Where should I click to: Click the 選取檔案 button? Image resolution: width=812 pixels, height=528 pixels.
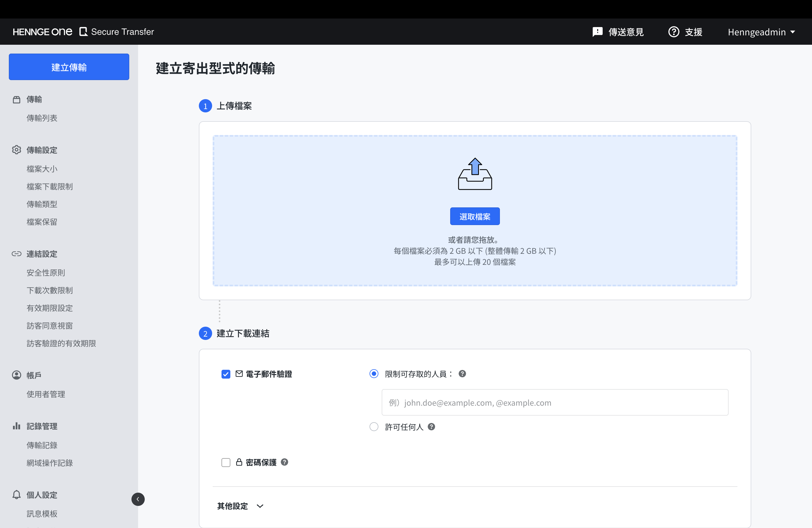(474, 216)
